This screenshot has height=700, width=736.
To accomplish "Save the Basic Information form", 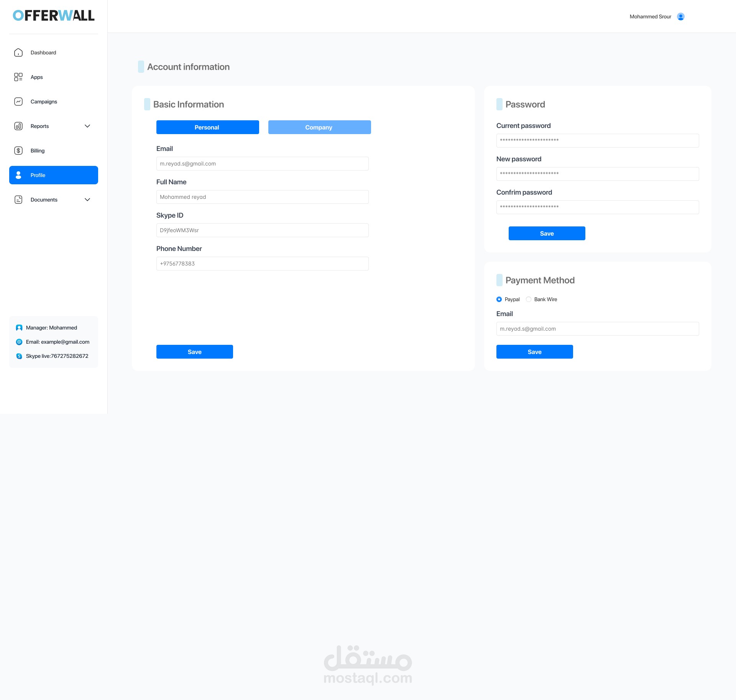I will [x=194, y=352].
